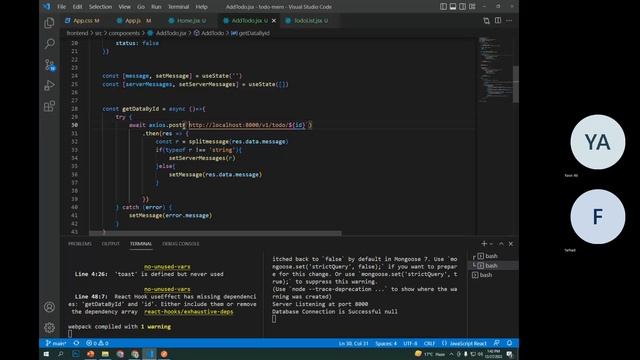Image resolution: width=640 pixels, height=360 pixels.
Task: Click the src breadcrumb
Action: point(98,33)
